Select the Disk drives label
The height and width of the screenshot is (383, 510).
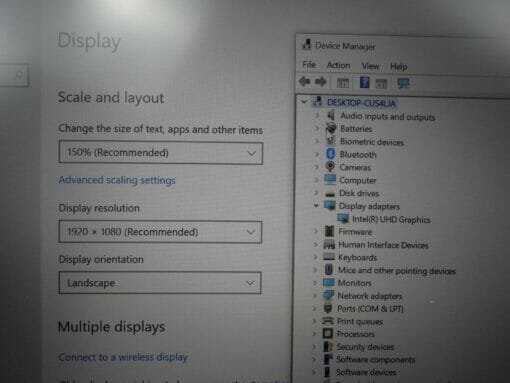[359, 193]
